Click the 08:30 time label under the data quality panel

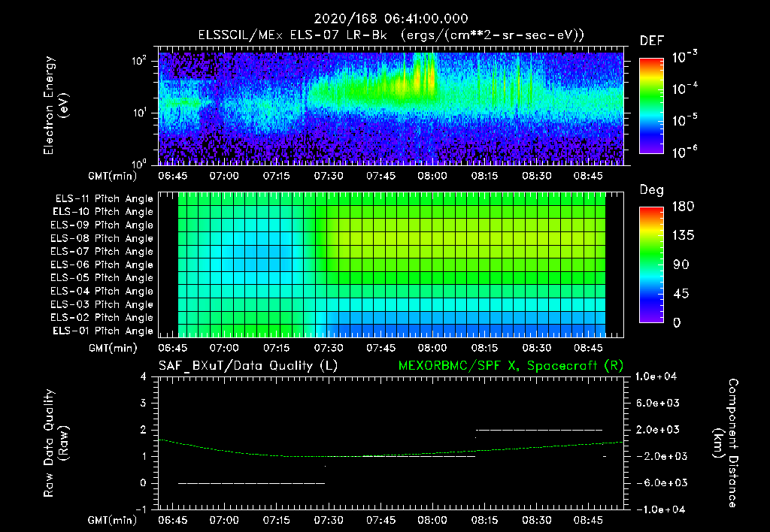coord(536,521)
